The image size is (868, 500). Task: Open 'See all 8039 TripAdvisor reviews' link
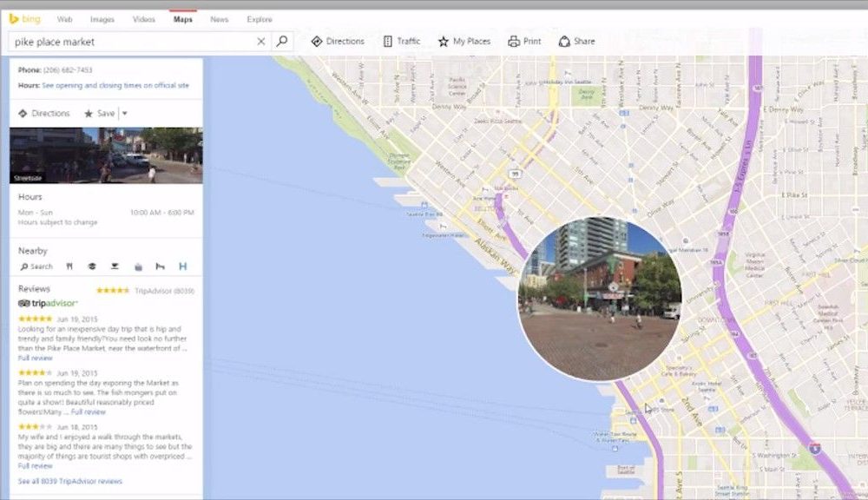pos(69,481)
